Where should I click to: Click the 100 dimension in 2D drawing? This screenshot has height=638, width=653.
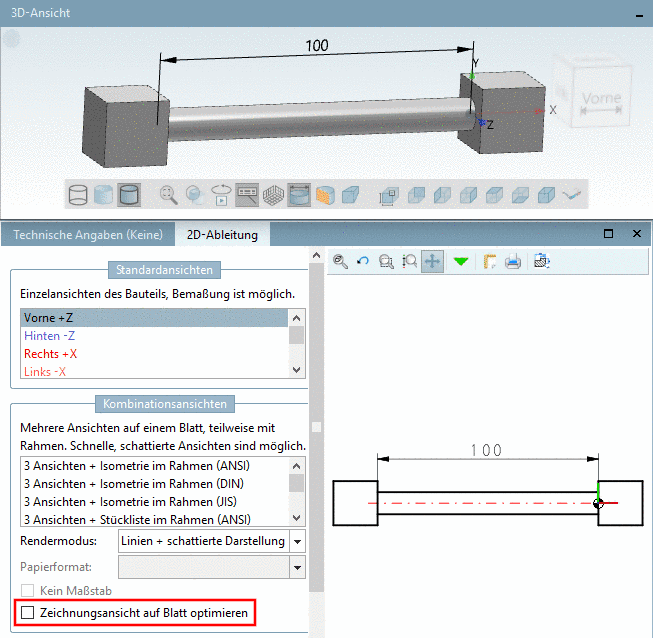pos(486,450)
